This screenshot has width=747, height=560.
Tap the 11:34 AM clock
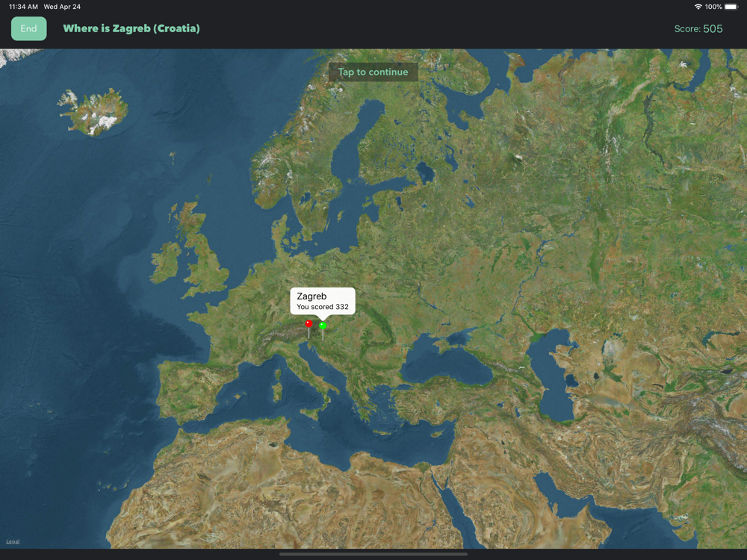[23, 7]
